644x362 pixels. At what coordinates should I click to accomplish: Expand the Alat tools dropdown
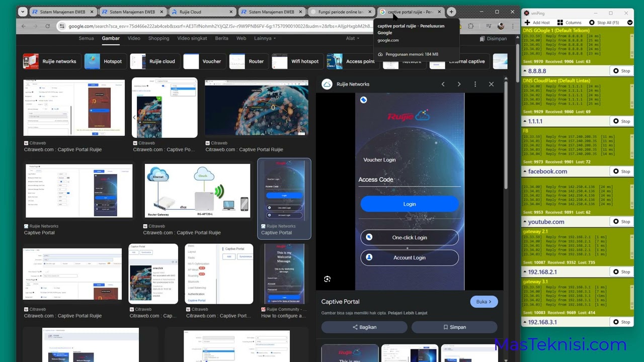click(x=353, y=38)
